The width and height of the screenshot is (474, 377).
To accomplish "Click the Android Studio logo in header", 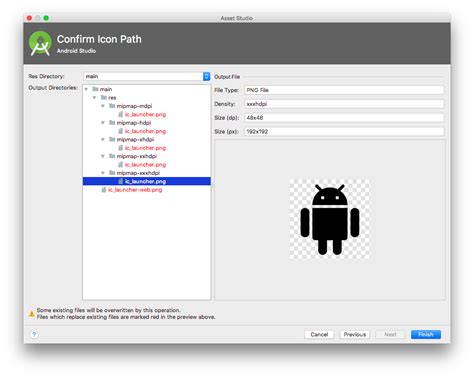I will point(40,43).
